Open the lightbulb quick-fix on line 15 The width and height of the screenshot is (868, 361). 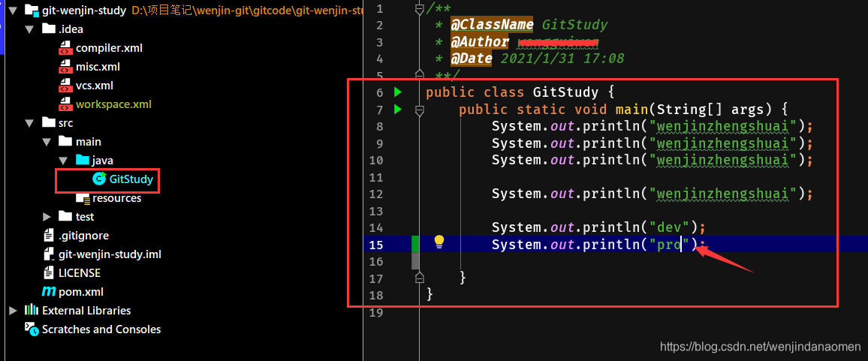point(439,242)
